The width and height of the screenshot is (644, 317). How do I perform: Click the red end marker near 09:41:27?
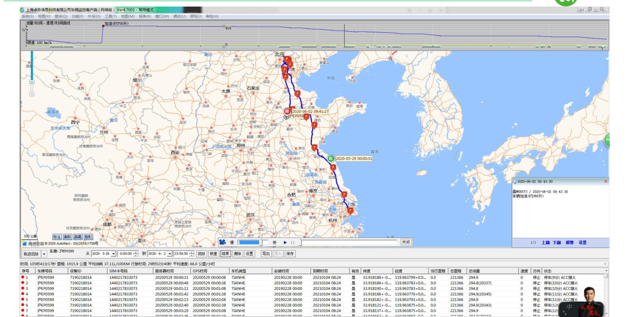pyautogui.click(x=287, y=111)
